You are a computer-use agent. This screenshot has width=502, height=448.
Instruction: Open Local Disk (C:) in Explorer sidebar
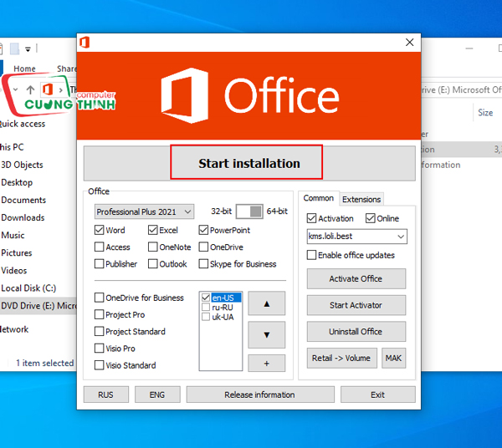pyautogui.click(x=28, y=288)
